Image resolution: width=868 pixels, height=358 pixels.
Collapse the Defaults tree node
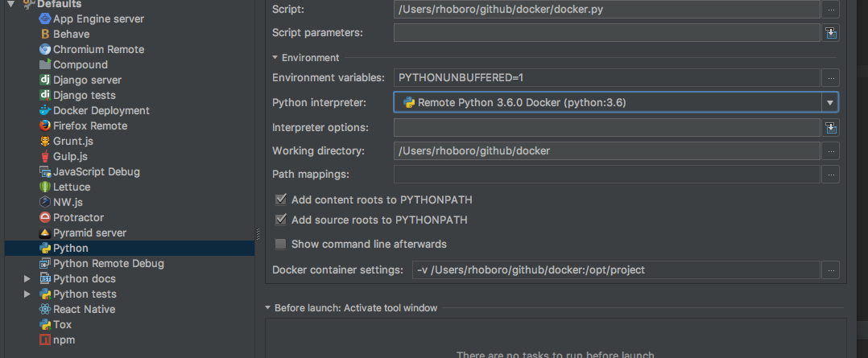coord(11,4)
